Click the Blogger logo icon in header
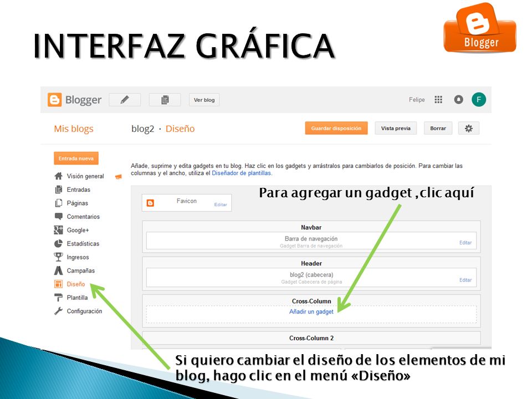 [55, 100]
